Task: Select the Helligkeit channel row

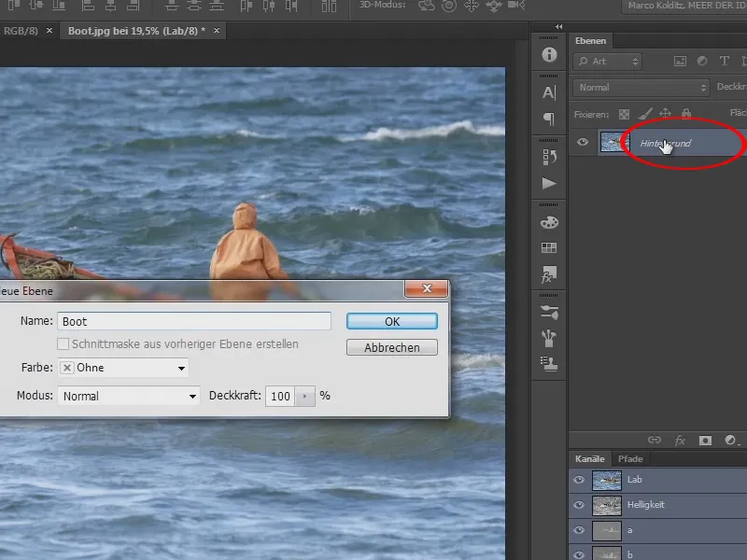Action: pyautogui.click(x=658, y=505)
